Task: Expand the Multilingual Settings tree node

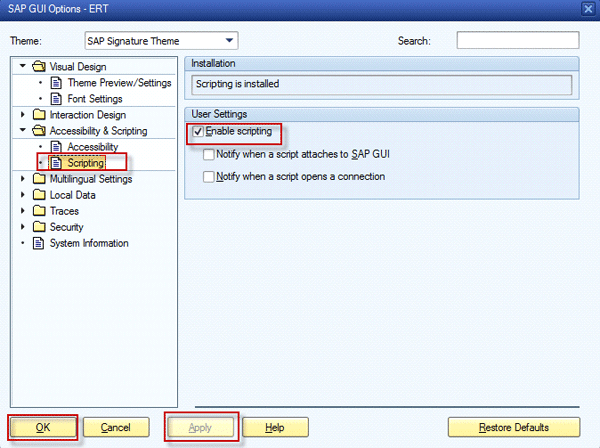Action: pos(23,179)
